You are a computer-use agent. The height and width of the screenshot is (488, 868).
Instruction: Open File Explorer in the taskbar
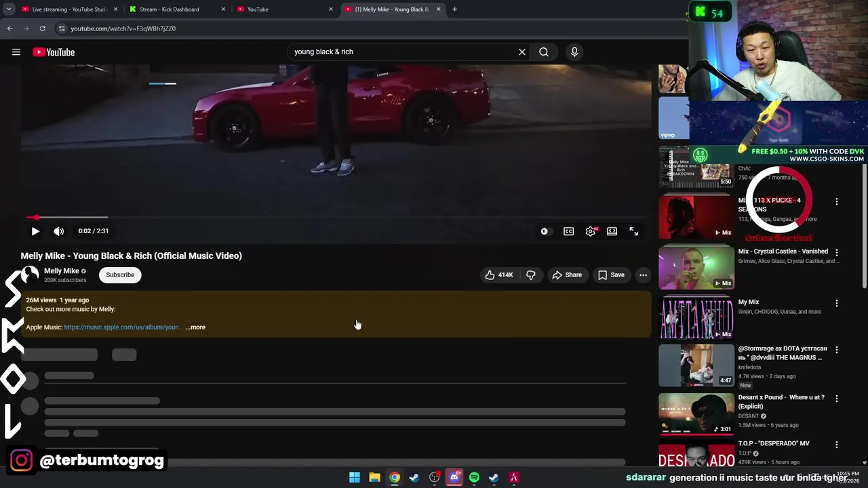point(374,477)
